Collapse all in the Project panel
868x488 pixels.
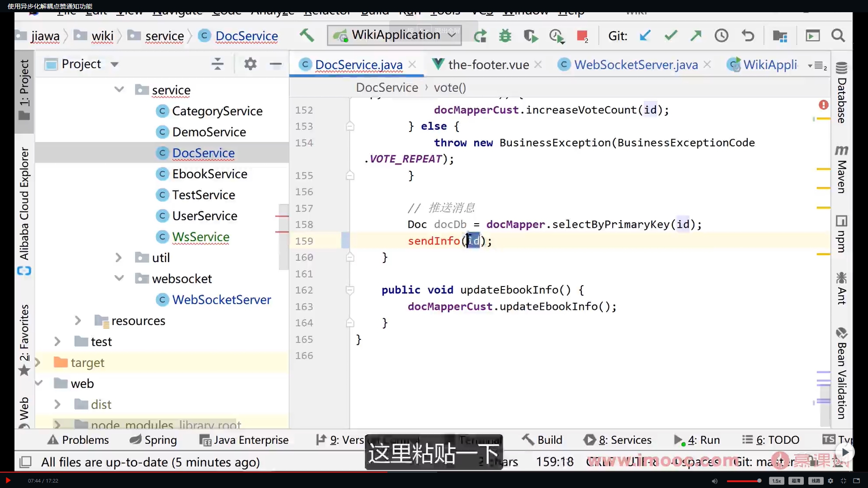pyautogui.click(x=217, y=64)
